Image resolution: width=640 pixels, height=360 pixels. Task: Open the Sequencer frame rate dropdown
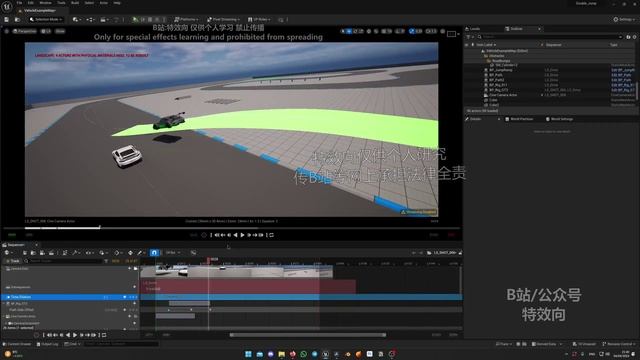click(173, 253)
